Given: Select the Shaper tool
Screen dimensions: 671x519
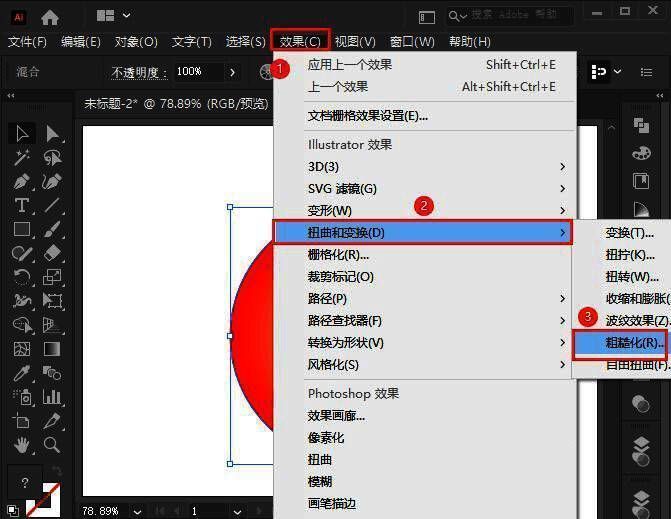Looking at the screenshot, I should [x=21, y=253].
